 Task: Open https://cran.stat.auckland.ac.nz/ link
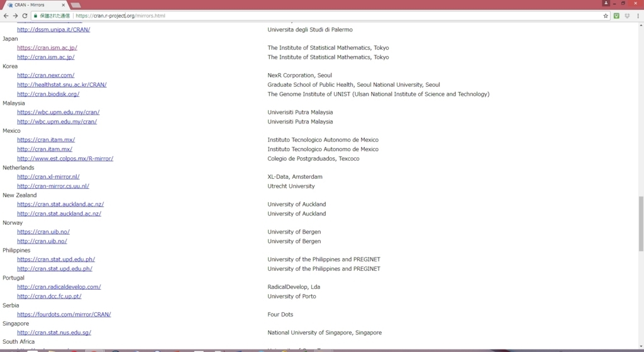[60, 205]
